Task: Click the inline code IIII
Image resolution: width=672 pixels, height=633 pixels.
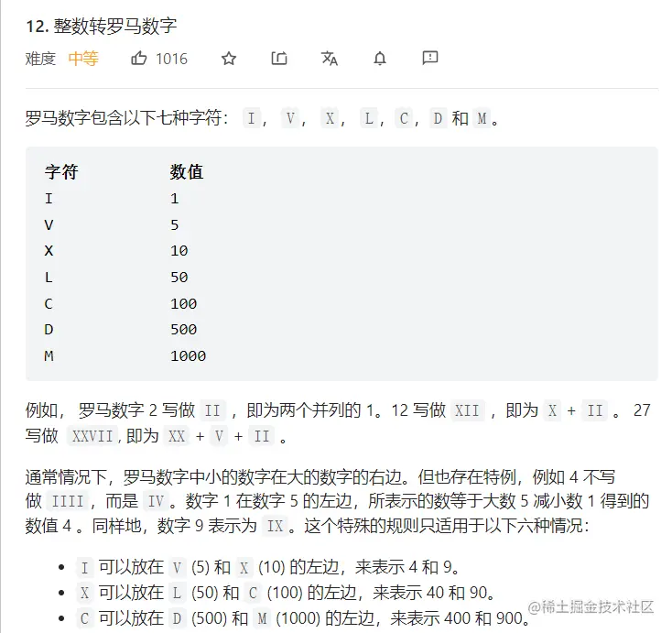Action: [x=67, y=501]
